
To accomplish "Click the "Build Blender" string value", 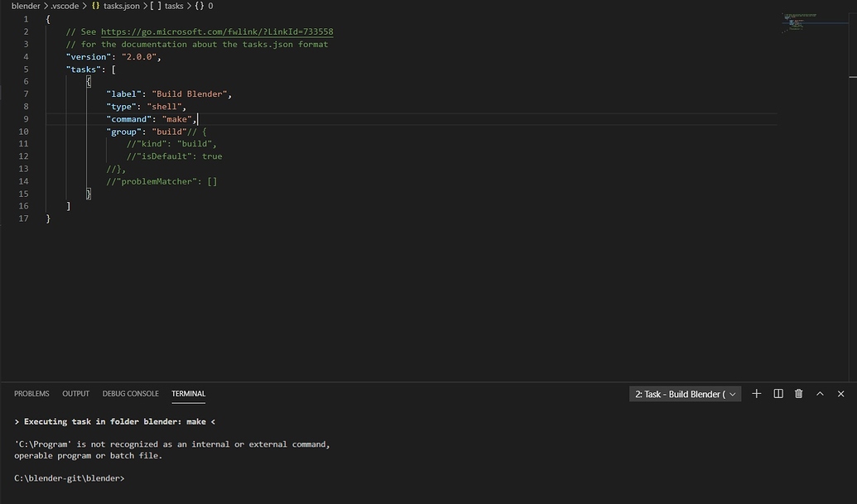I will click(189, 94).
